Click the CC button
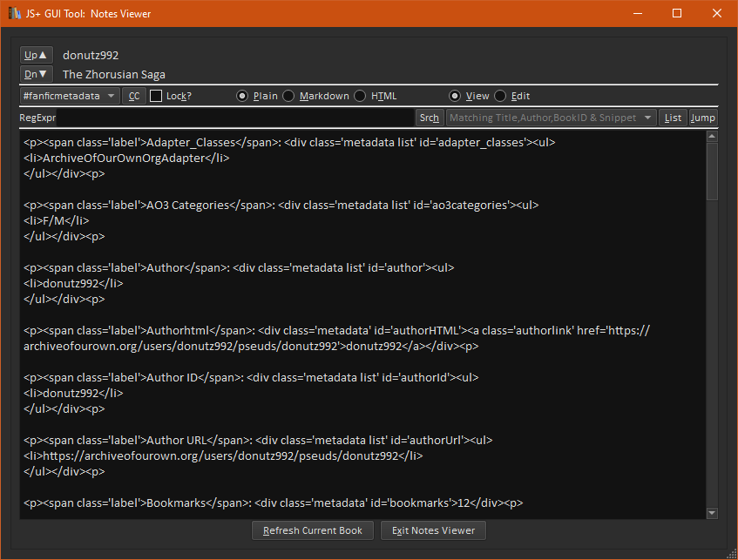 coord(134,96)
